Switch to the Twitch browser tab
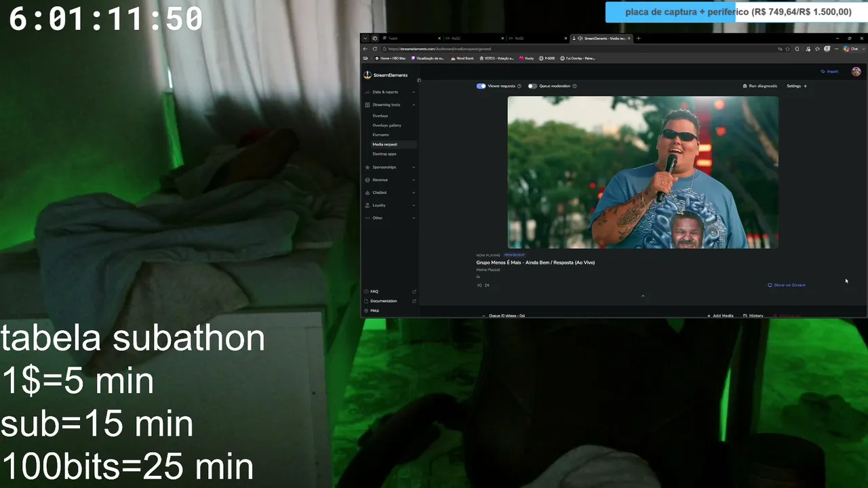The width and height of the screenshot is (868, 488). tap(411, 38)
